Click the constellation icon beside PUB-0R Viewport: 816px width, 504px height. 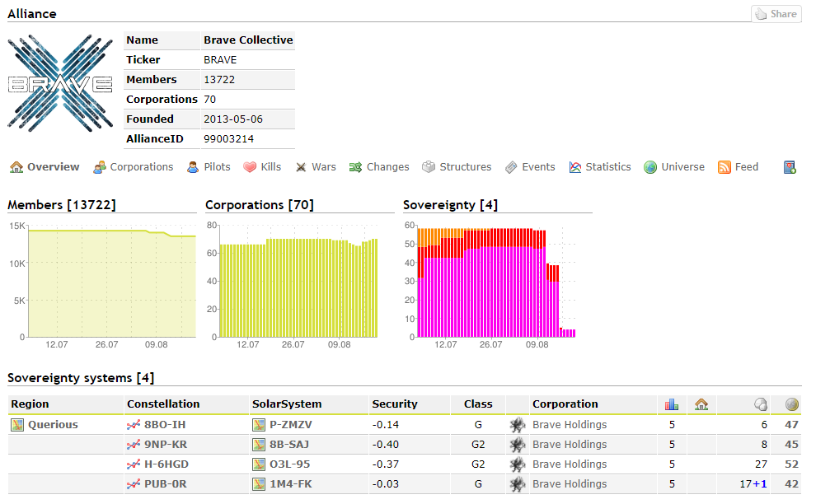(x=134, y=484)
